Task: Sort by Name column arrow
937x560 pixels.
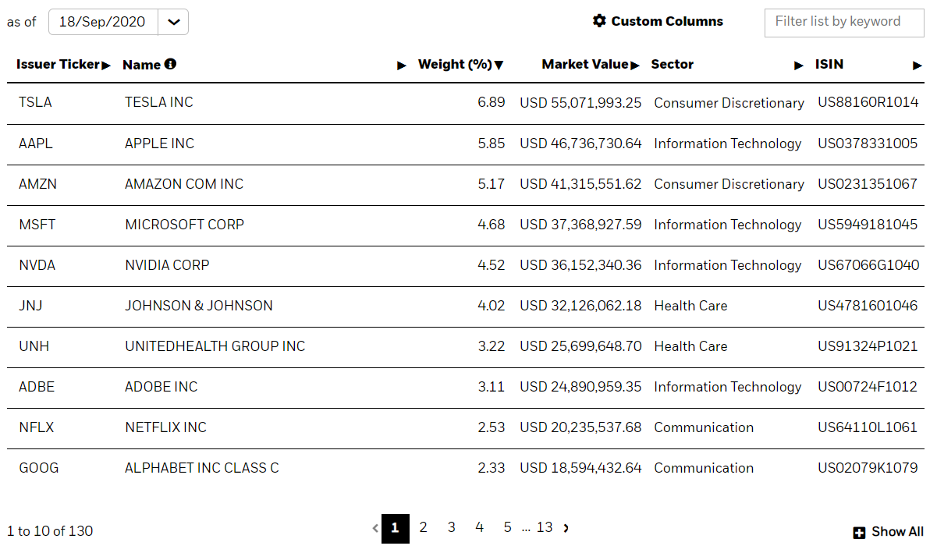Action: (x=402, y=66)
